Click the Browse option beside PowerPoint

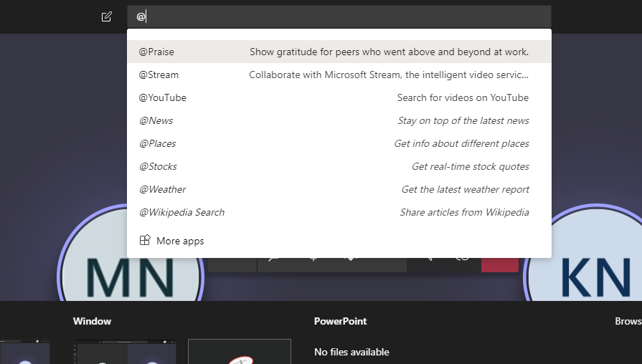point(628,322)
